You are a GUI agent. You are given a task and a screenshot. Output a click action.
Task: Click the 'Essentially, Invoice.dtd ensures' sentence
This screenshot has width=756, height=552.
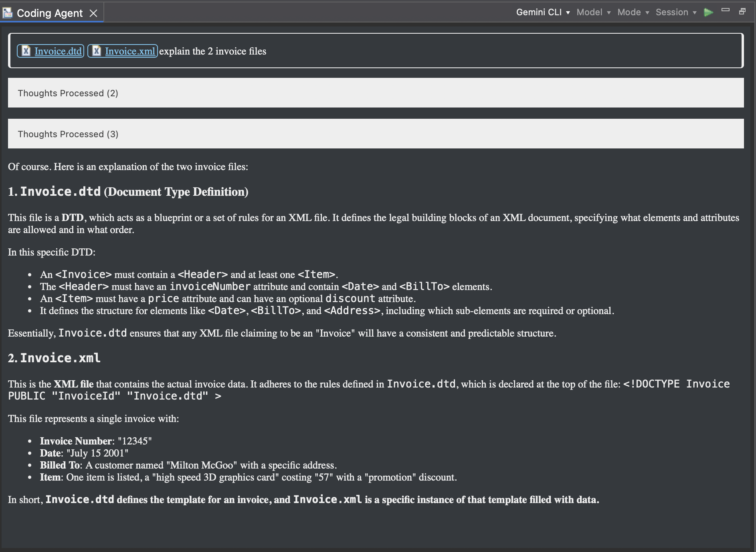click(282, 333)
